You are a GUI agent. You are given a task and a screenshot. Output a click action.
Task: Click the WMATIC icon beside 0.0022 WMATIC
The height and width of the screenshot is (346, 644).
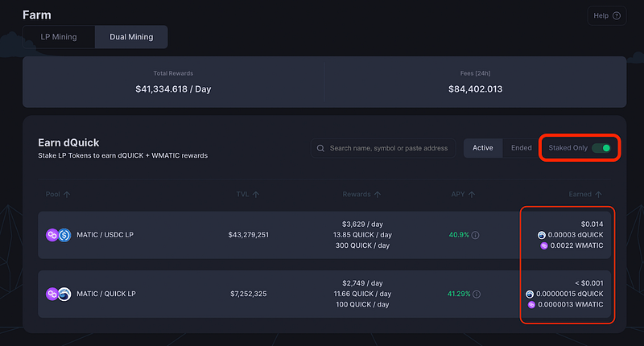pos(544,246)
